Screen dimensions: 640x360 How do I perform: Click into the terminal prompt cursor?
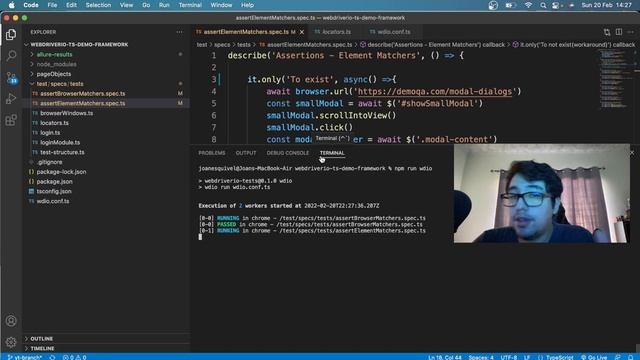(x=200, y=237)
